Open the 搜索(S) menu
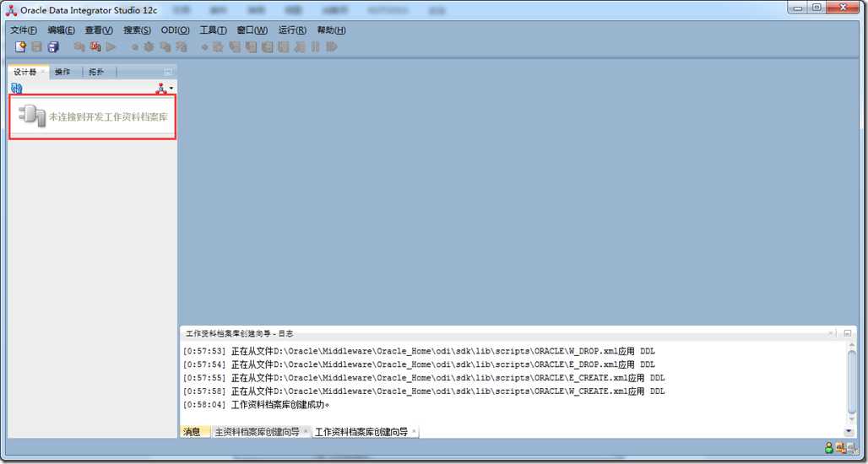This screenshot has height=464, width=868. point(137,30)
